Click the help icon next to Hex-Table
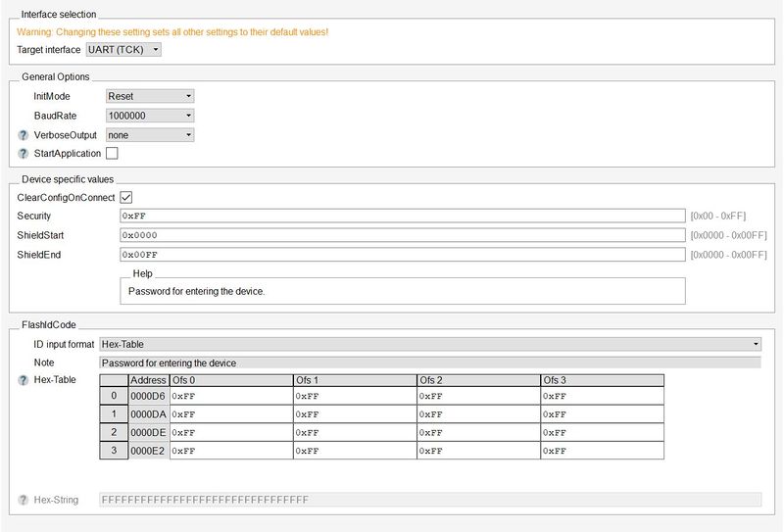 [24, 380]
